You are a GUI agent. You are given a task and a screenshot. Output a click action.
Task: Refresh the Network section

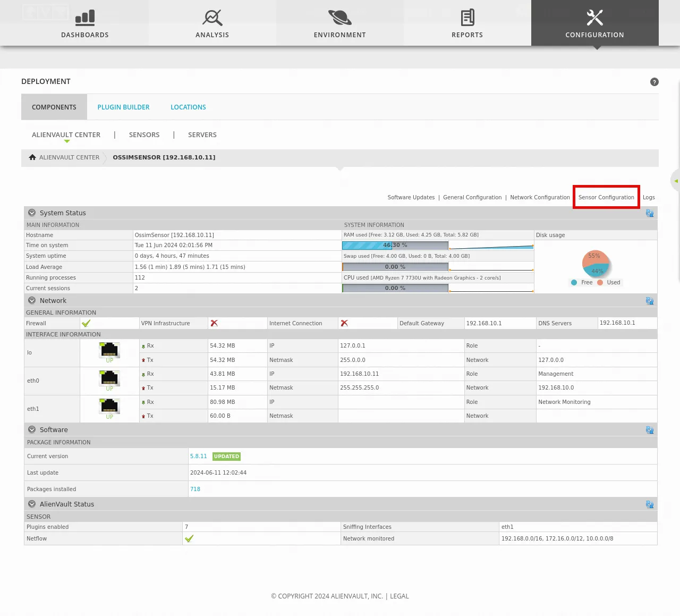649,301
